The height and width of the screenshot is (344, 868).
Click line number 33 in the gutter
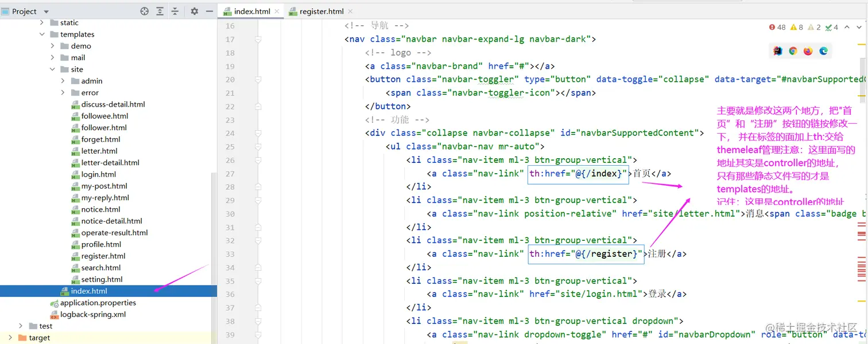pos(230,254)
